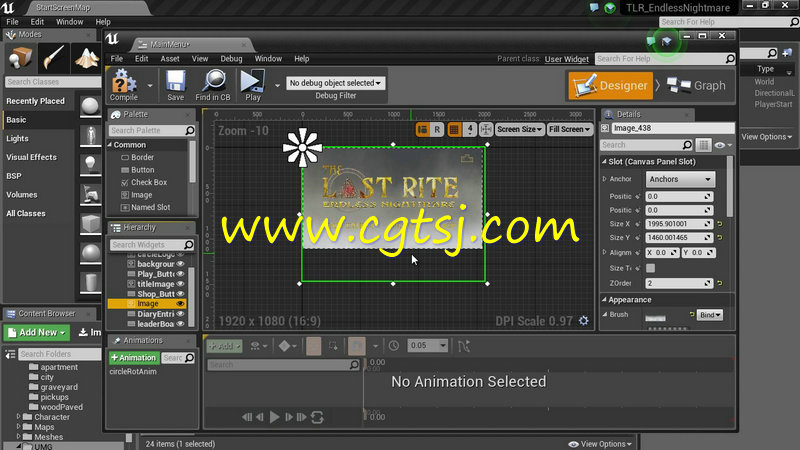Toggle looping on animation timeline

[317, 417]
